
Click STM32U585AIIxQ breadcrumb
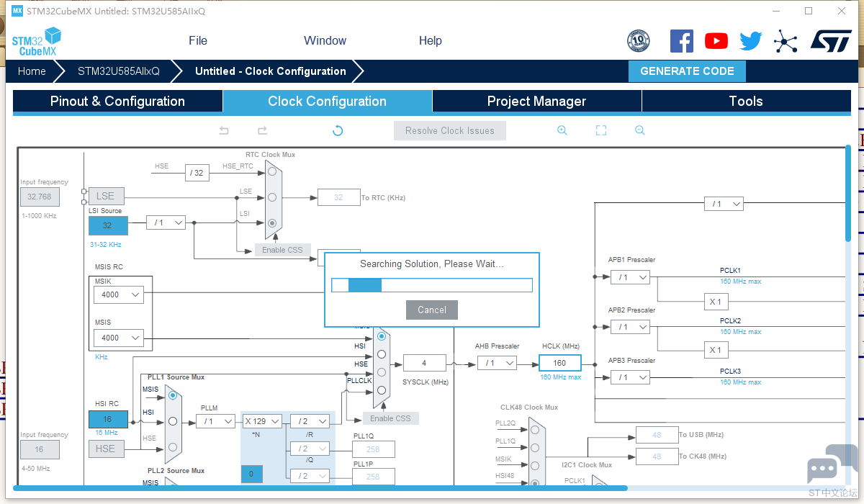pos(119,71)
